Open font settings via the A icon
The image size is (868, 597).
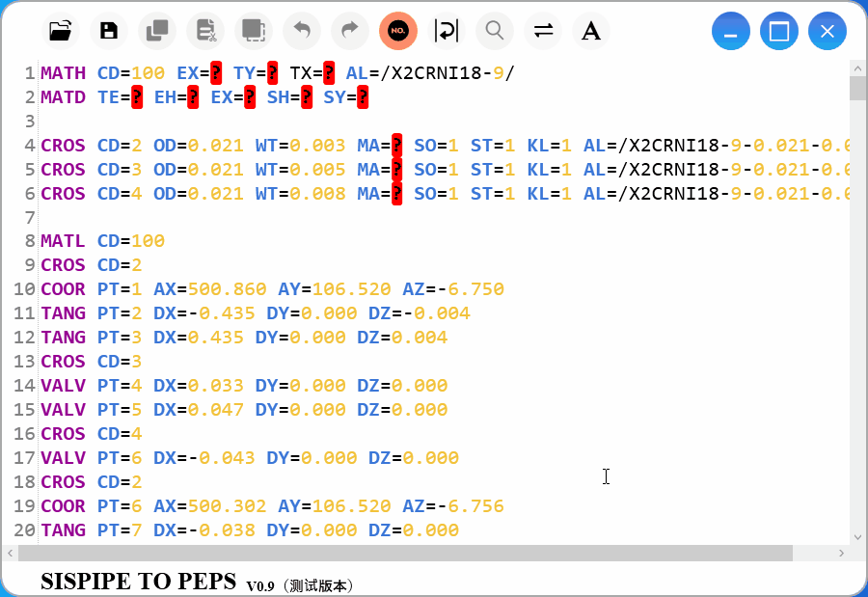(590, 31)
